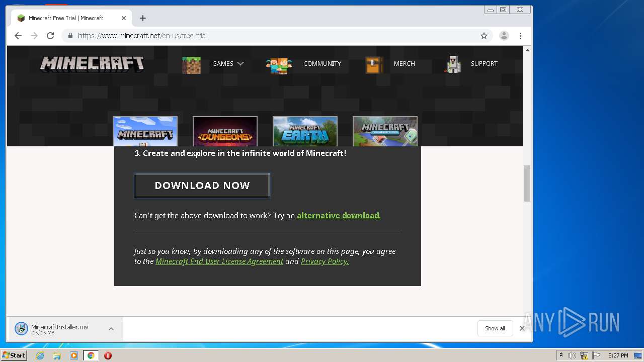Open the Privacy Policy link
The image size is (644, 362).
point(325,261)
